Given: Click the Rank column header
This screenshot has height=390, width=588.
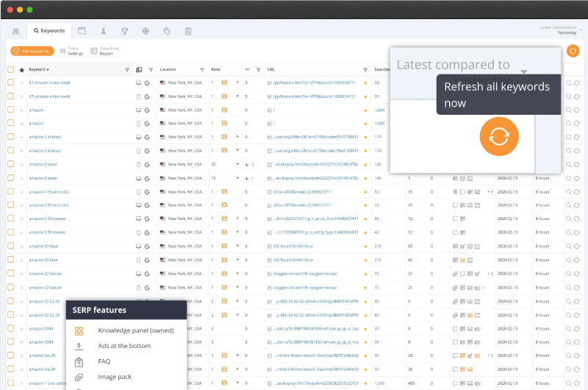Looking at the screenshot, I should [x=215, y=69].
